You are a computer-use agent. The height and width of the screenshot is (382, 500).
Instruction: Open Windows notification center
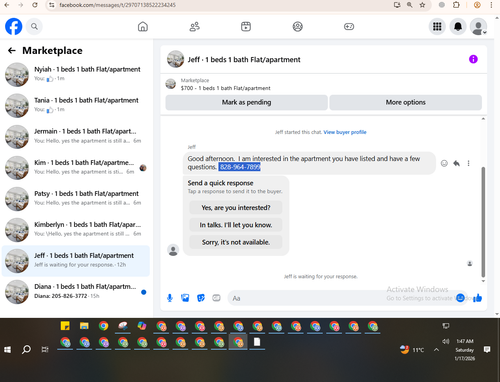(x=487, y=350)
